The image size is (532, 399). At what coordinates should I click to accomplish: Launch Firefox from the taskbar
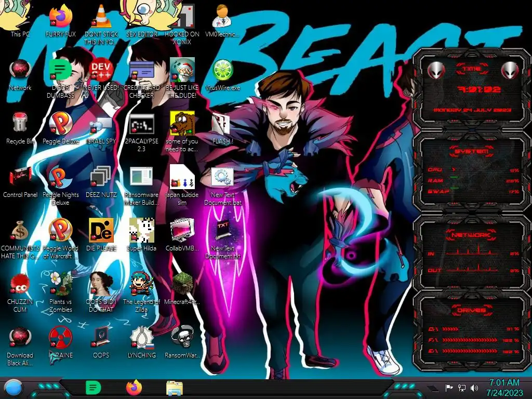tap(134, 388)
